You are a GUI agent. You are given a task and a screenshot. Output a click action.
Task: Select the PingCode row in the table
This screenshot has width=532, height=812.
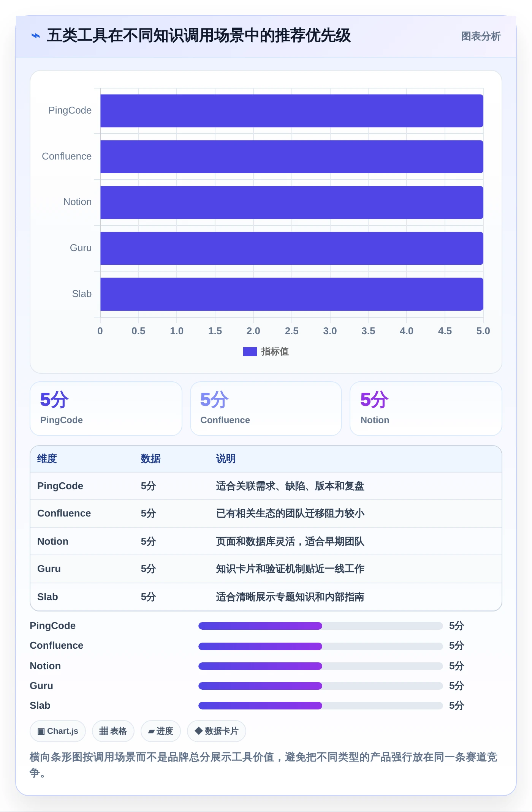pyautogui.click(x=266, y=486)
